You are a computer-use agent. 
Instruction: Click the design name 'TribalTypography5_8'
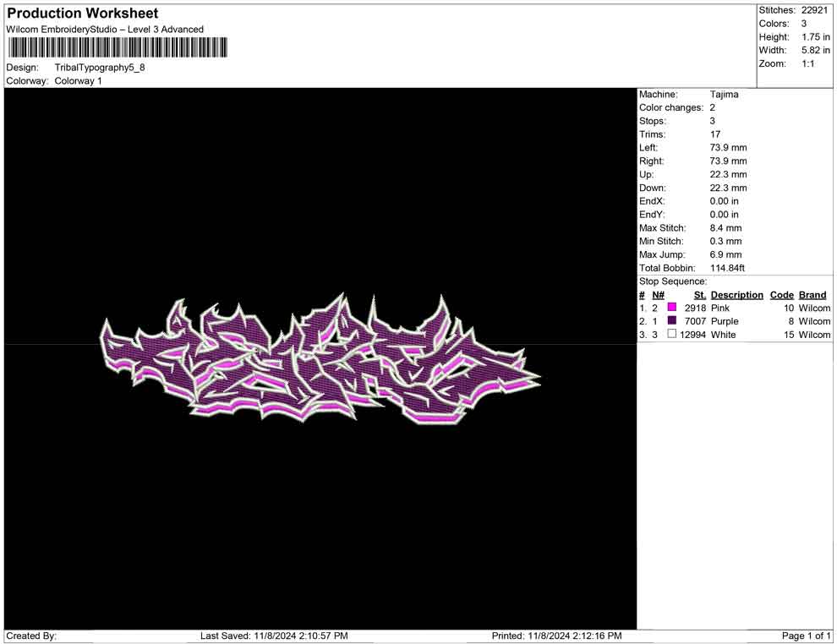click(100, 68)
